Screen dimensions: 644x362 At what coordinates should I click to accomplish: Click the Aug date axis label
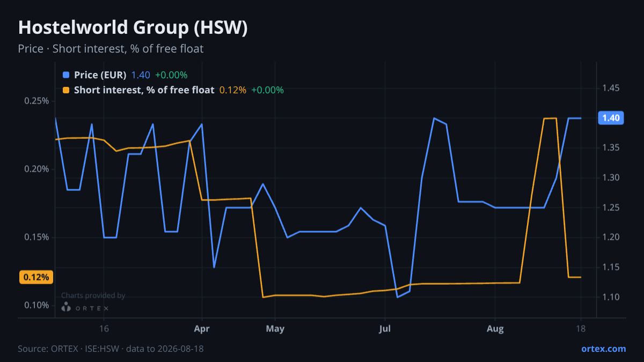pyautogui.click(x=495, y=329)
